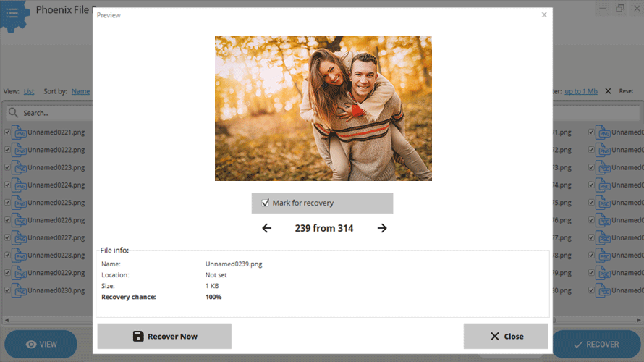
Task: Click the '239 from 314' counter text
Action: [x=324, y=228]
